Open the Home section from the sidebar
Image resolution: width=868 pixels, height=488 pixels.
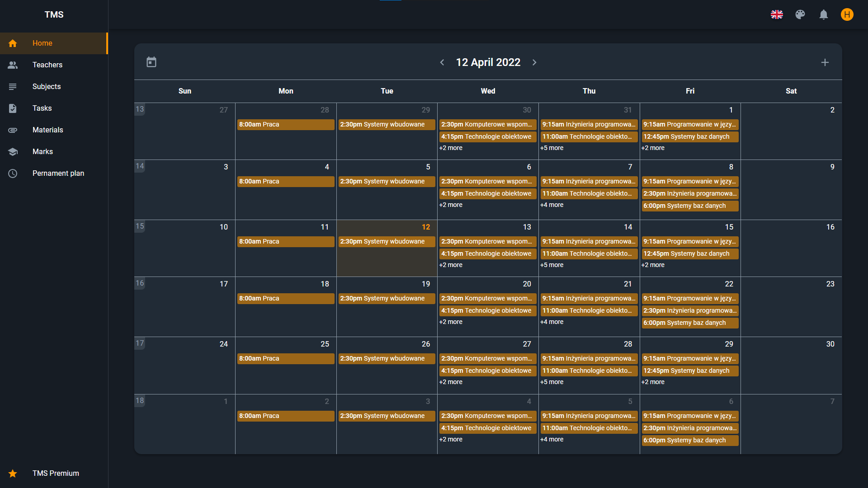point(42,43)
